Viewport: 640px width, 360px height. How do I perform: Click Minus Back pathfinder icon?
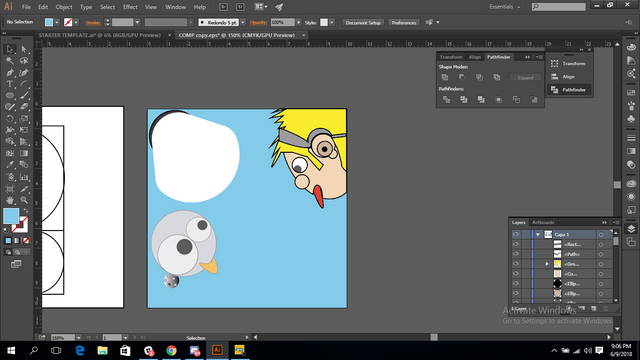(x=534, y=99)
